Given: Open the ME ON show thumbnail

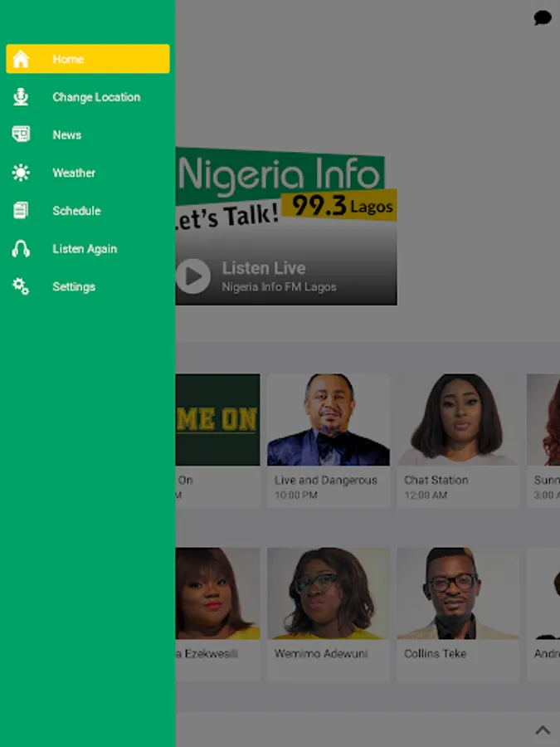Looking at the screenshot, I should tap(217, 420).
